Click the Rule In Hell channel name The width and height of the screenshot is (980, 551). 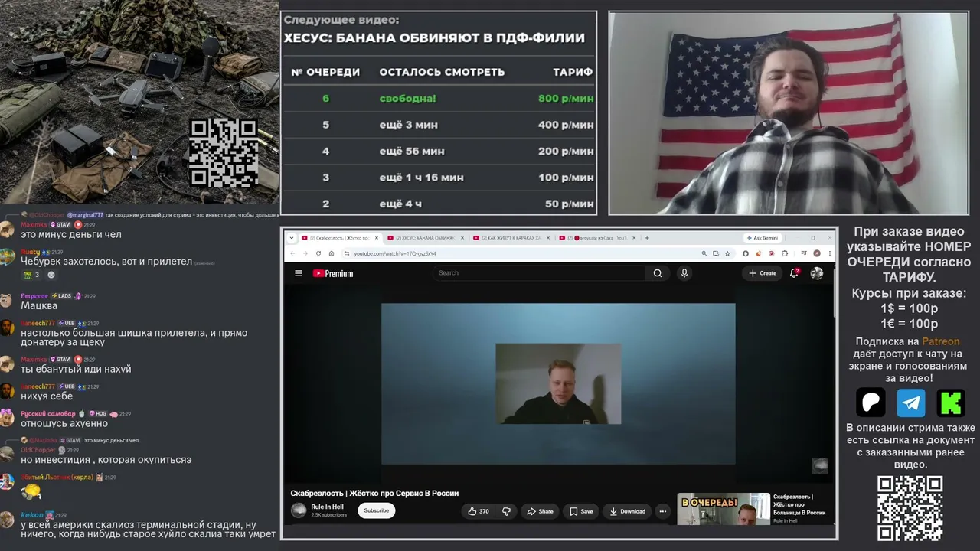(327, 507)
